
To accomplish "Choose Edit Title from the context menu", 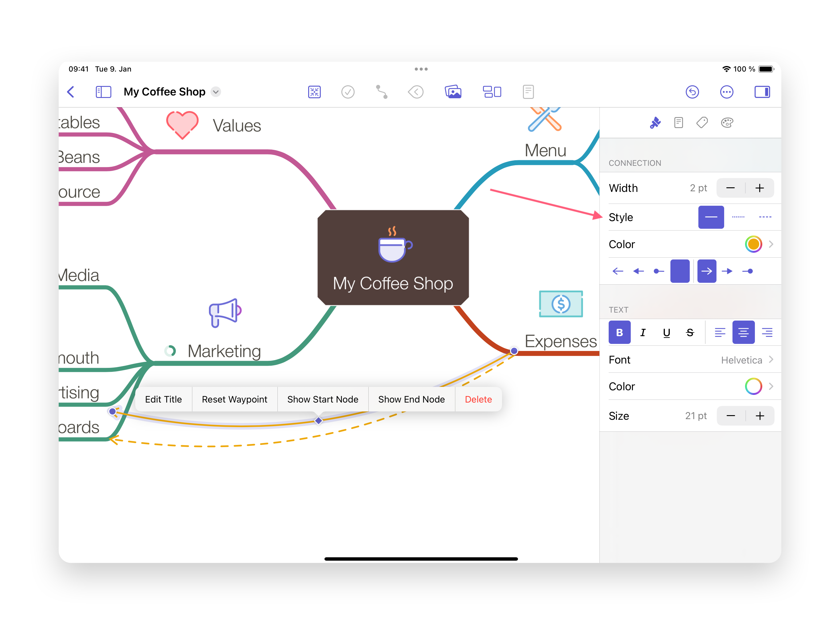I will click(163, 399).
